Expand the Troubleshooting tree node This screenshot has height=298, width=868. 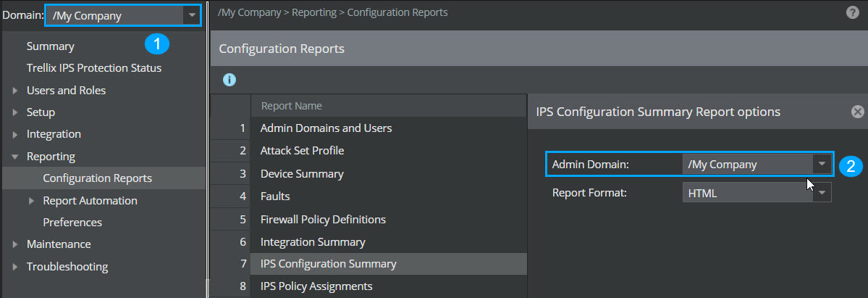click(15, 266)
